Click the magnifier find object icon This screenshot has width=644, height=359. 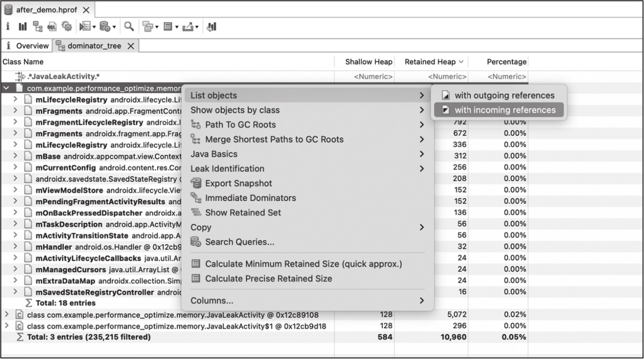129,27
